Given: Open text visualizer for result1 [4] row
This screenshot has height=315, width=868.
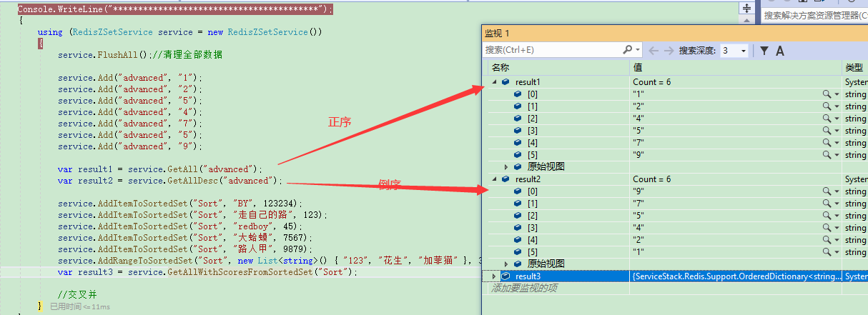Looking at the screenshot, I should point(826,143).
